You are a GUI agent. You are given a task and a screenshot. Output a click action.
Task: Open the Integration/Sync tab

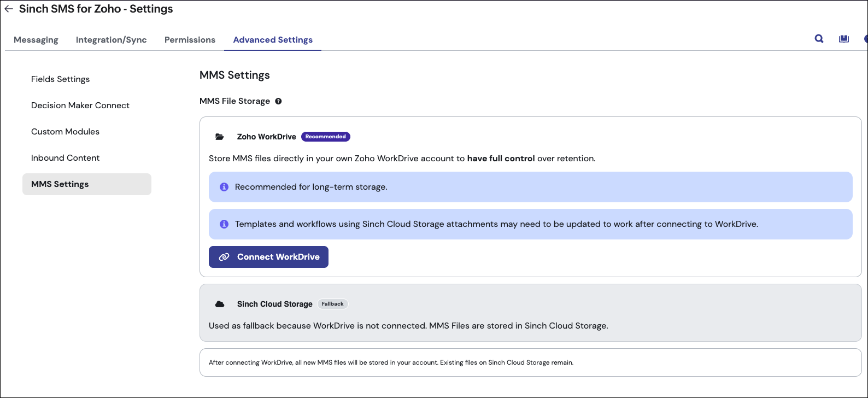click(112, 40)
